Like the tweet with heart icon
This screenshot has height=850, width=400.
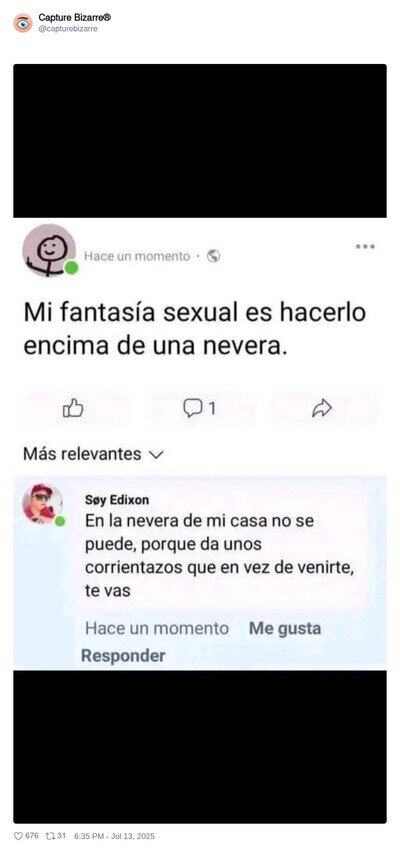pyautogui.click(x=18, y=836)
